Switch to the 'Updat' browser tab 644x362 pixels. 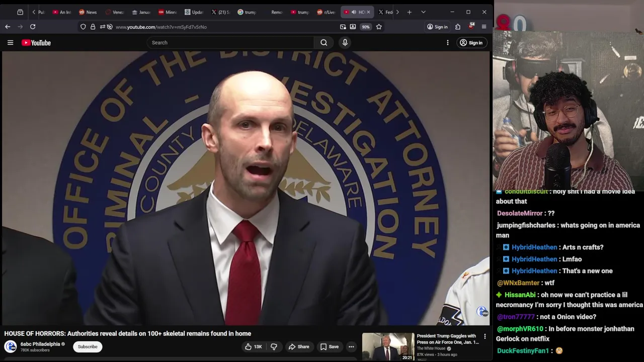pyautogui.click(x=194, y=12)
